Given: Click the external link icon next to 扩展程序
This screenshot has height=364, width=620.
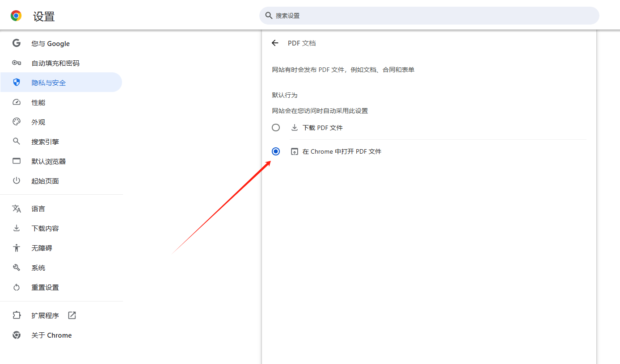Looking at the screenshot, I should pos(72,315).
